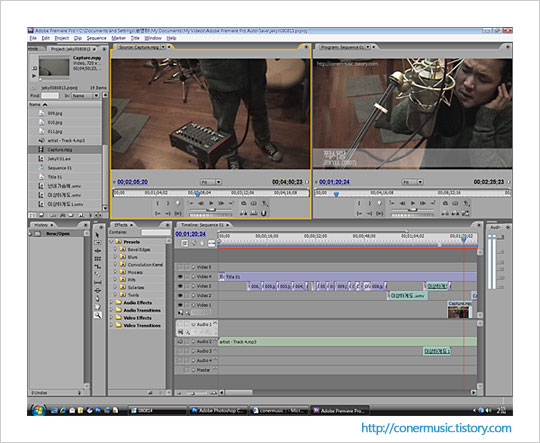Screen dimensions: 540x443
Task: Select the Rolling Edit tool
Action: click(98, 259)
